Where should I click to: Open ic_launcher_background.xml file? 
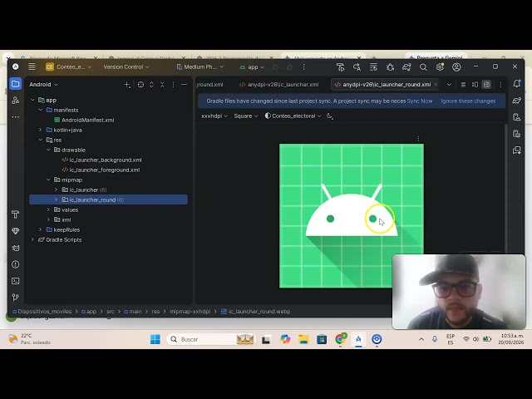pos(101,160)
